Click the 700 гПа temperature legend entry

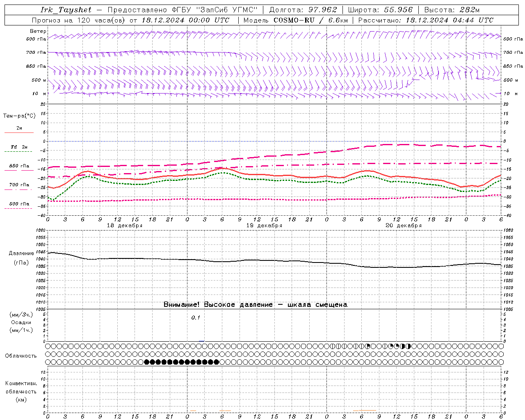point(19,187)
